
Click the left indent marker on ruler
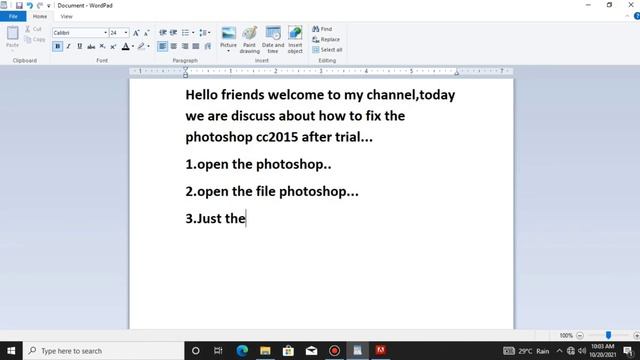185,72
